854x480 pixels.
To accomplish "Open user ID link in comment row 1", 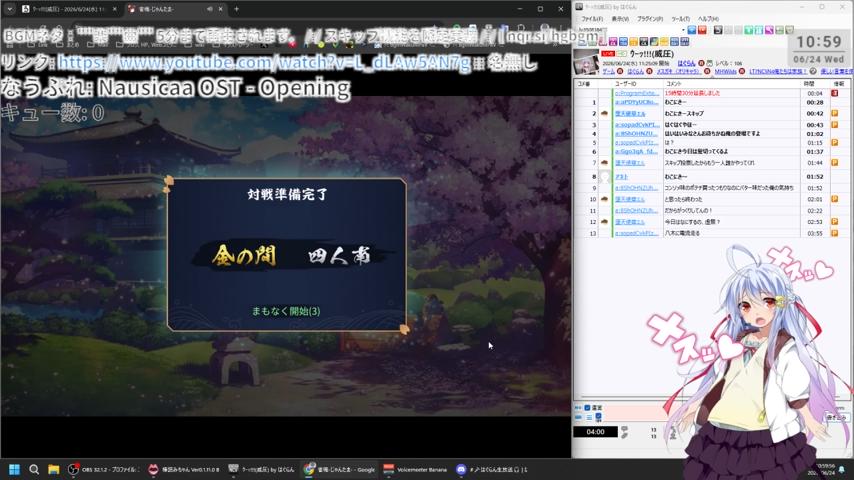I will pos(637,102).
